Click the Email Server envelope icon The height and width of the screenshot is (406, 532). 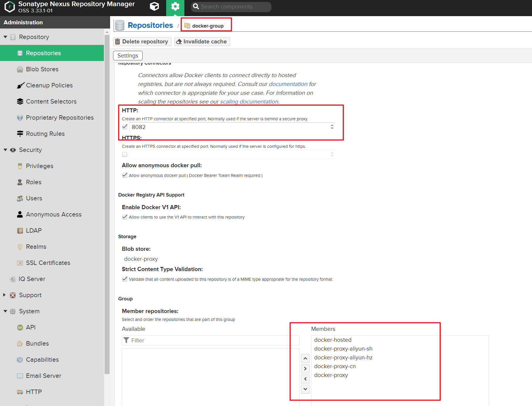[20, 376]
